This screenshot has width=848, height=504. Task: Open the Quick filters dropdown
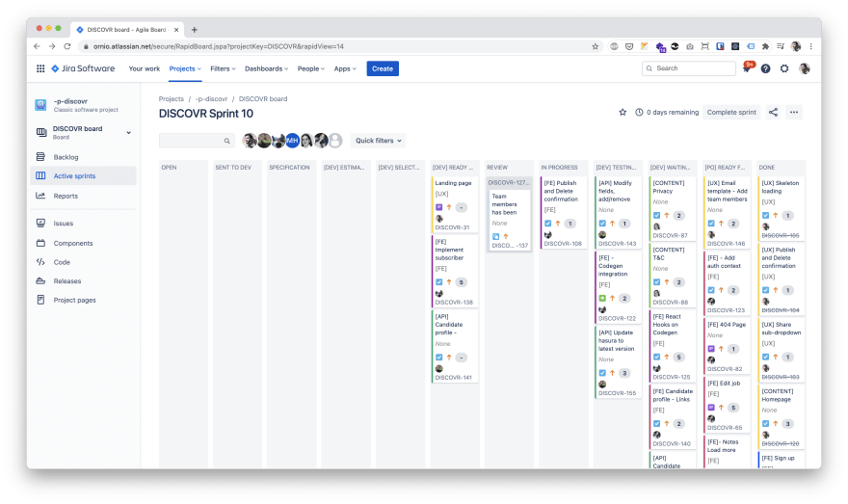point(378,141)
